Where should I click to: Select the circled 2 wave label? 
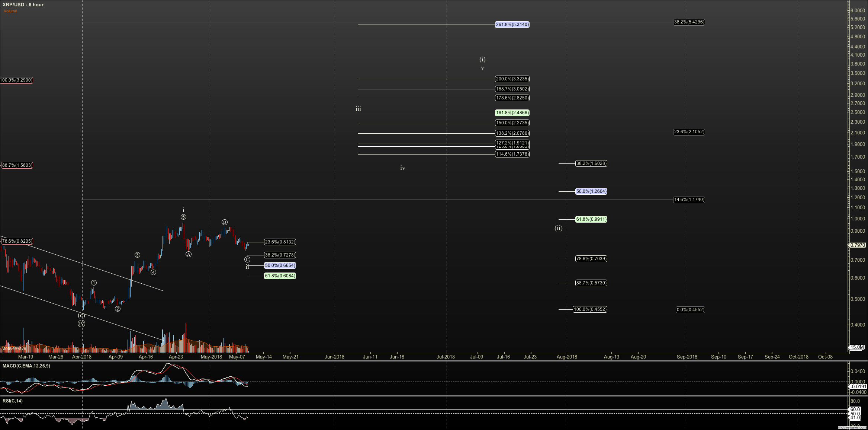tap(118, 309)
